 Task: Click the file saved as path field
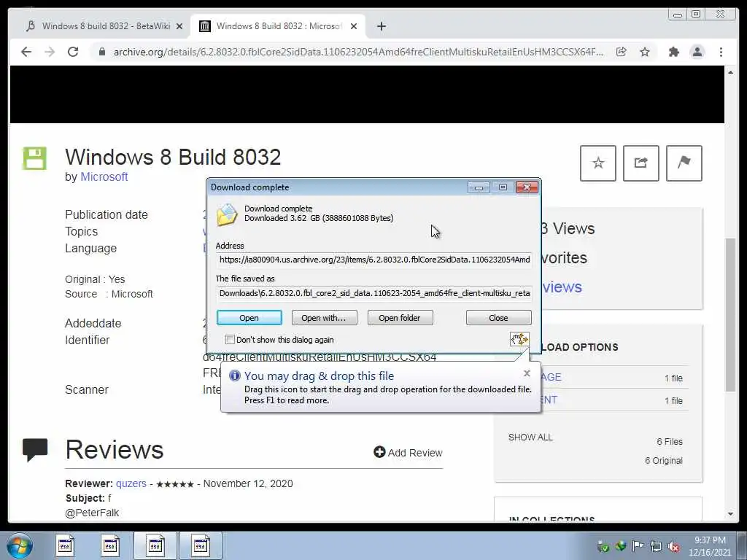(x=374, y=293)
